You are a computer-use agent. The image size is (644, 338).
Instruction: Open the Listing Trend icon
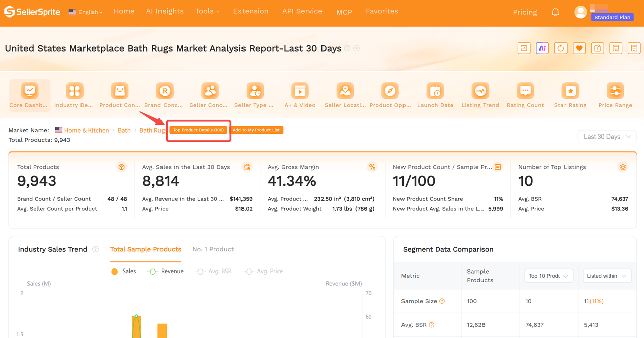click(480, 91)
